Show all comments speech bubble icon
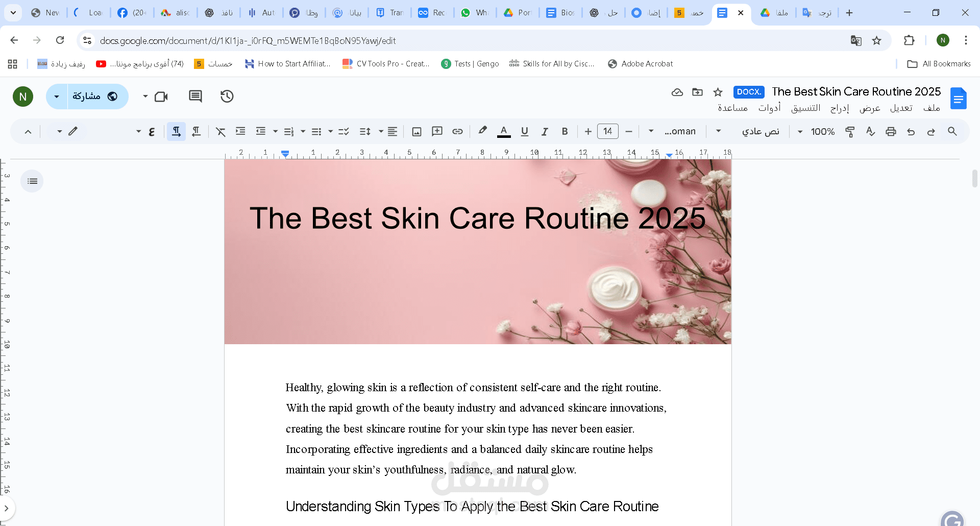The image size is (980, 526). [x=195, y=96]
